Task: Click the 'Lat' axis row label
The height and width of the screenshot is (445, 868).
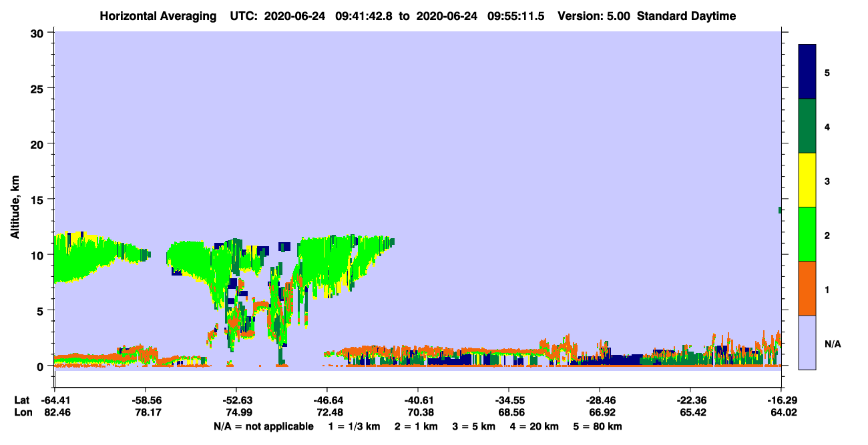Action: (x=21, y=400)
